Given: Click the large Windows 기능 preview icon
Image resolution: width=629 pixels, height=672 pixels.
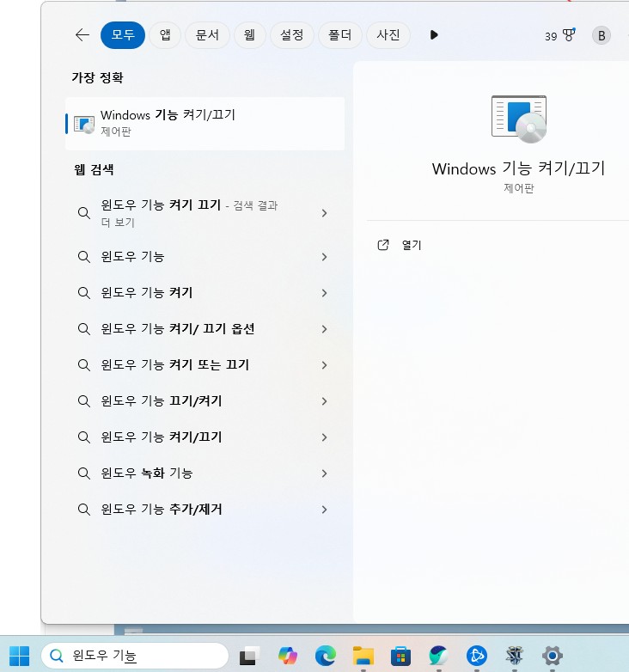Looking at the screenshot, I should tap(519, 119).
